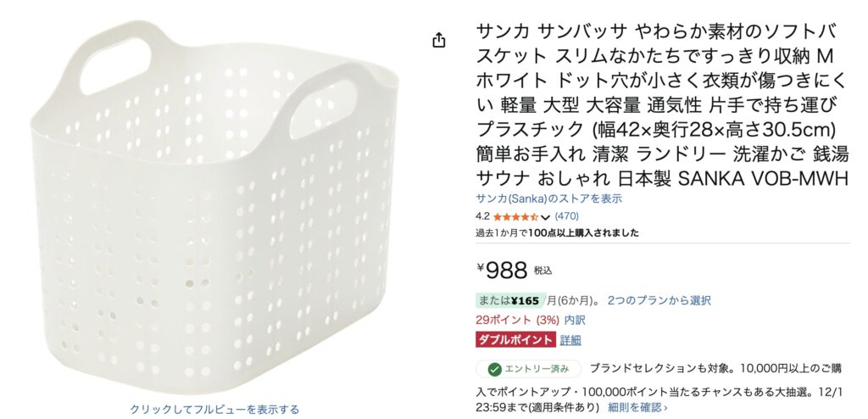This screenshot has height=419, width=868.
Task: Click the share icon beside the title
Action: tap(439, 40)
